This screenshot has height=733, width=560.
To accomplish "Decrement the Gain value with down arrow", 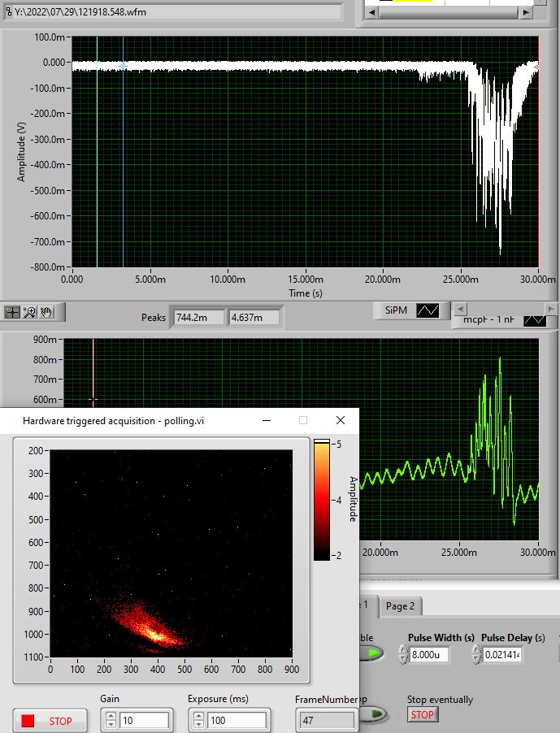I will (x=111, y=723).
